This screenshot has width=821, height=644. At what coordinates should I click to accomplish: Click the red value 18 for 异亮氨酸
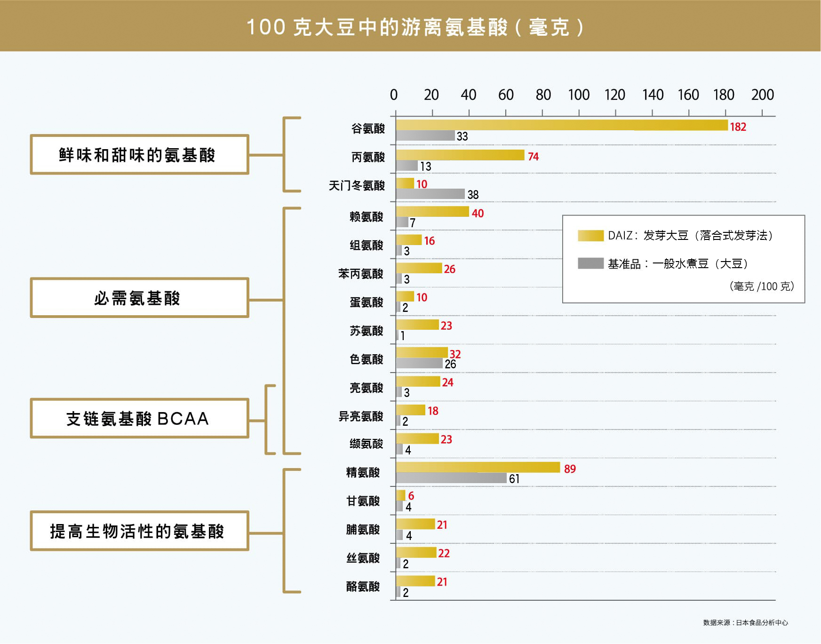(x=433, y=411)
